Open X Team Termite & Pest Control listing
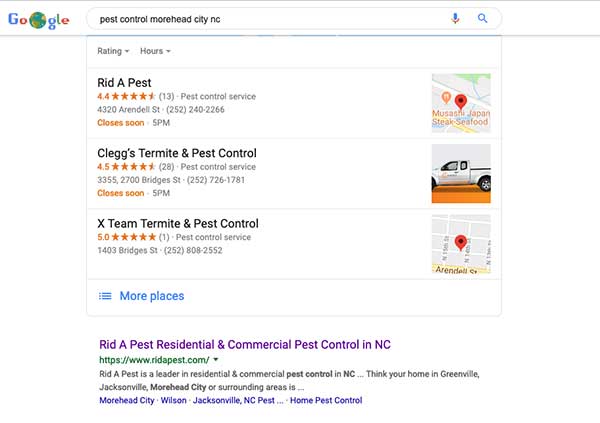Screen dimensions: 600x423 pos(178,224)
